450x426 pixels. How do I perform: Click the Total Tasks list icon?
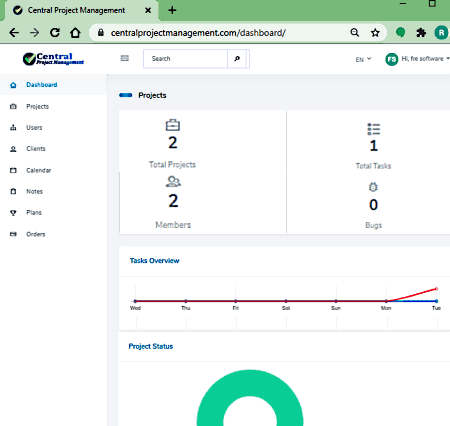tap(374, 129)
